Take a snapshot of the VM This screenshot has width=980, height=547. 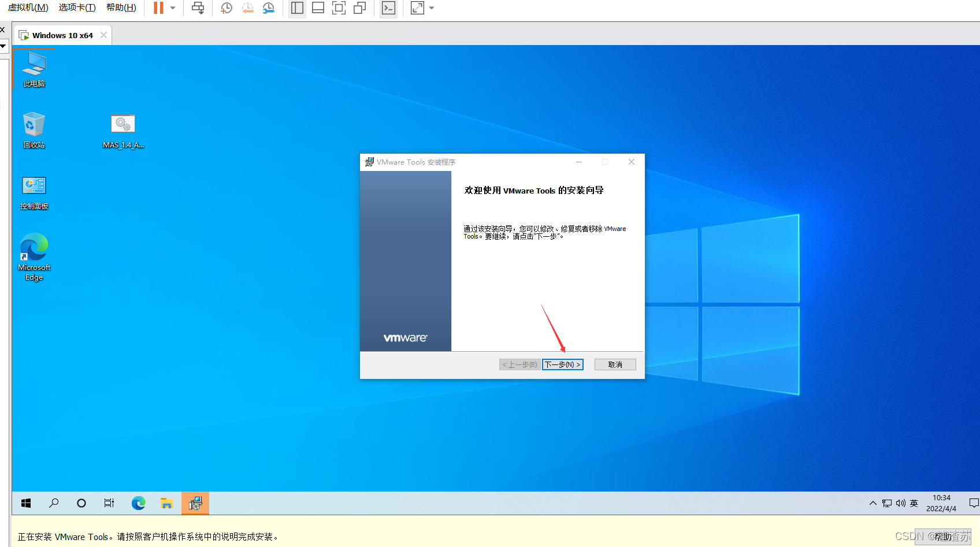click(x=227, y=8)
